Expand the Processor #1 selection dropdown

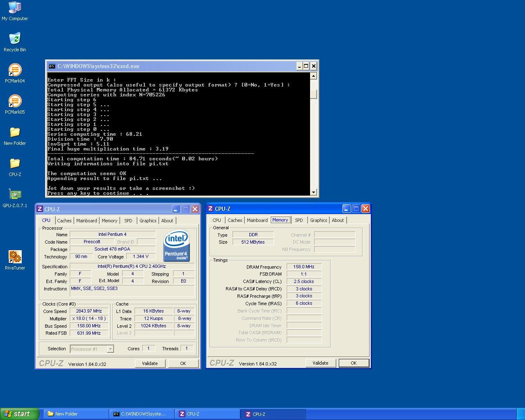pos(110,349)
